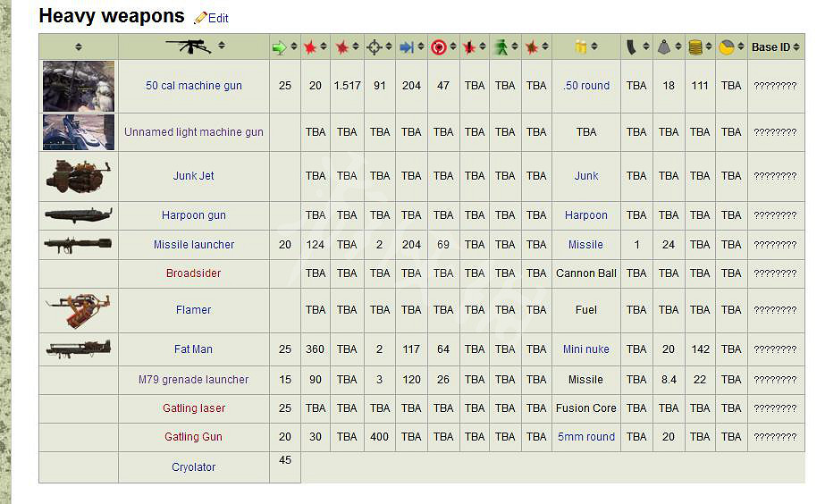825x504 pixels.
Task: Click the gray weight header icon
Action: (664, 47)
